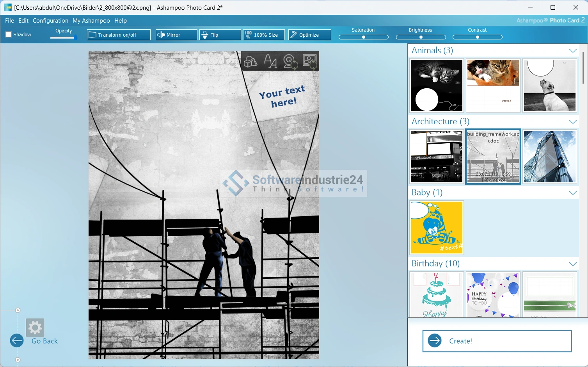Reset image to 100% Size
Image resolution: width=588 pixels, height=367 pixels.
tap(263, 35)
